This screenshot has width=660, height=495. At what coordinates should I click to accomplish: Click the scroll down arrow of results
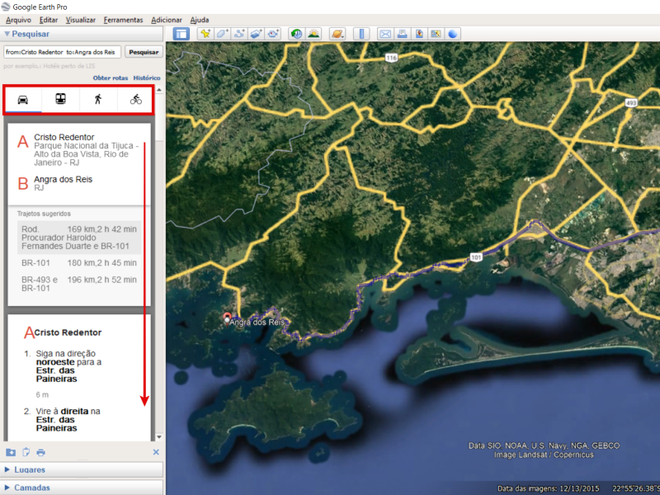159,437
